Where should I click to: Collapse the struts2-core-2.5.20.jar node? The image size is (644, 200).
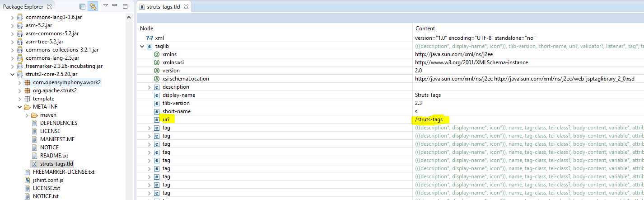click(12, 74)
